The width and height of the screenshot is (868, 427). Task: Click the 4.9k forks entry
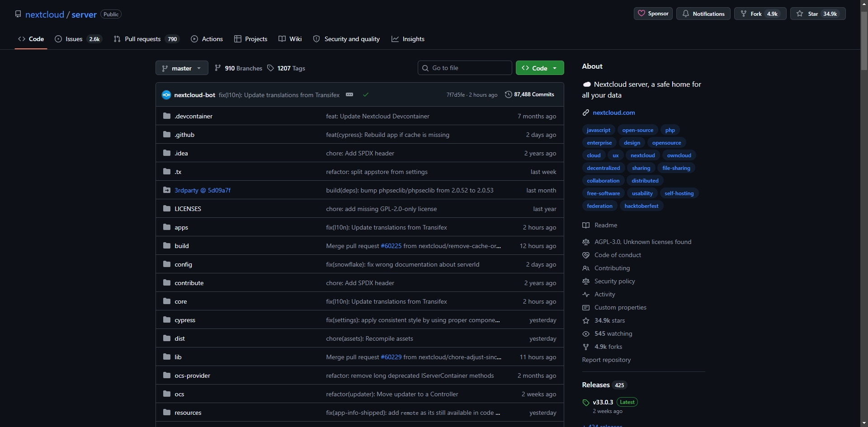(608, 347)
